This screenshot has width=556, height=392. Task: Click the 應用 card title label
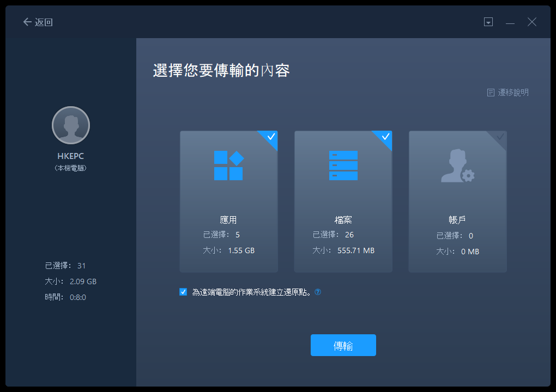[x=228, y=220]
